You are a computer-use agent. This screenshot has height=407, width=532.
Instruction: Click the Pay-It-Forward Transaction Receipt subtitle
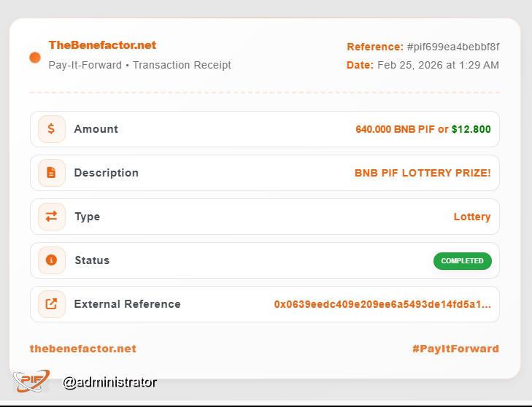[140, 65]
